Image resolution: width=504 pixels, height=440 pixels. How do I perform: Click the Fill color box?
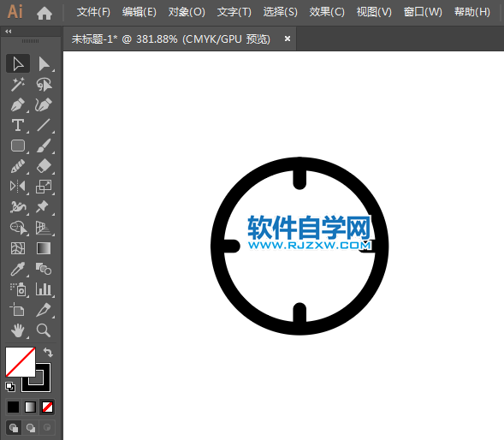coord(21,362)
